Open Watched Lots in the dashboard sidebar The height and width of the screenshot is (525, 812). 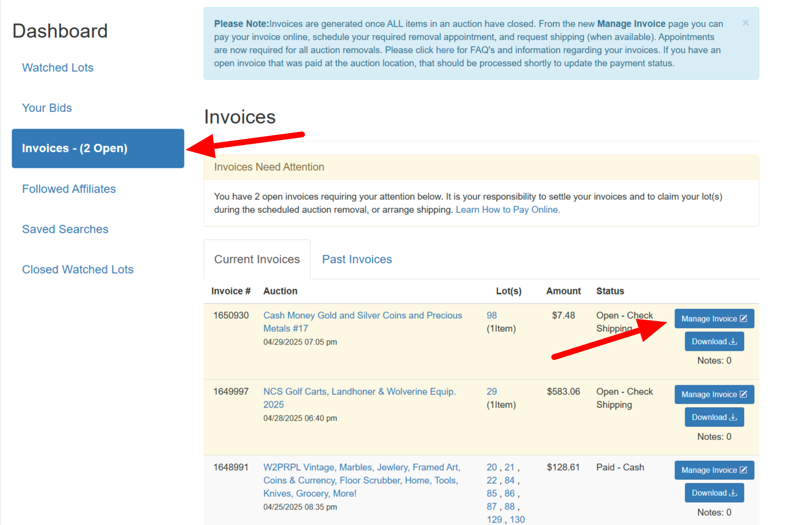pos(57,67)
